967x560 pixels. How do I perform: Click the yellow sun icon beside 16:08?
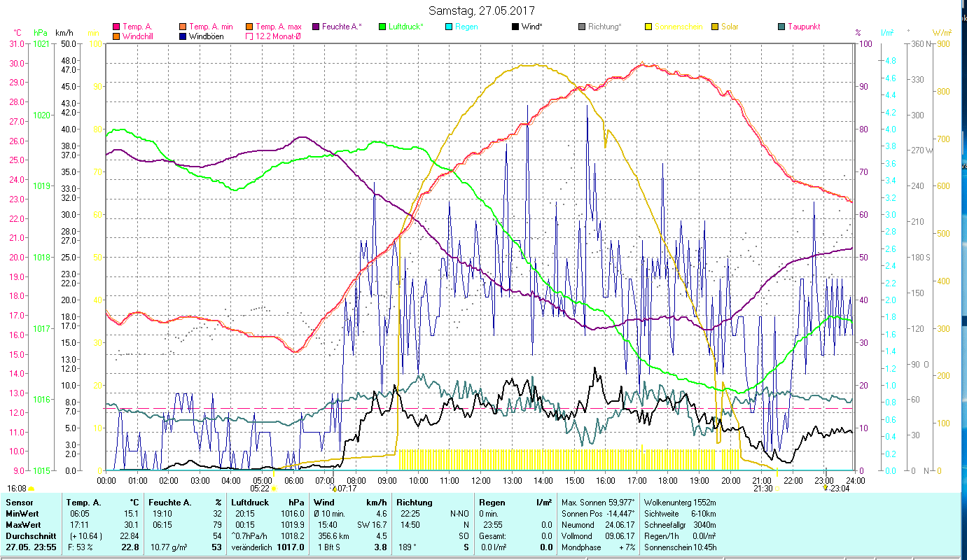pos(31,489)
